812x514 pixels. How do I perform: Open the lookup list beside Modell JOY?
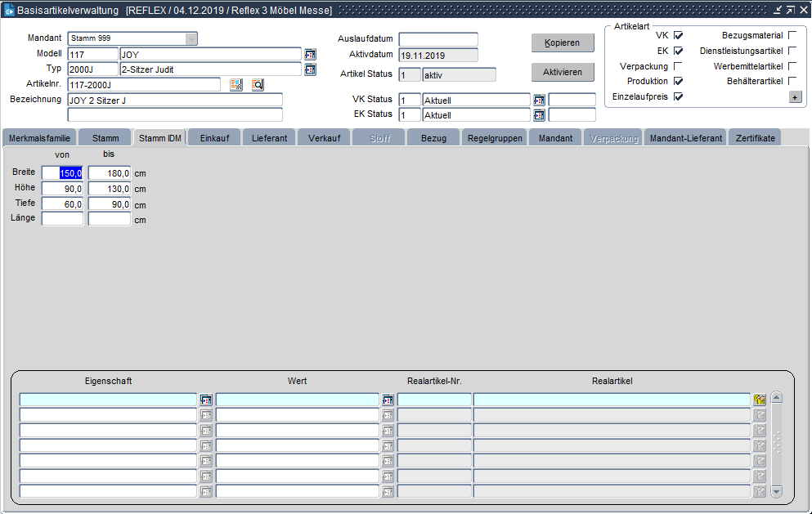click(310, 54)
